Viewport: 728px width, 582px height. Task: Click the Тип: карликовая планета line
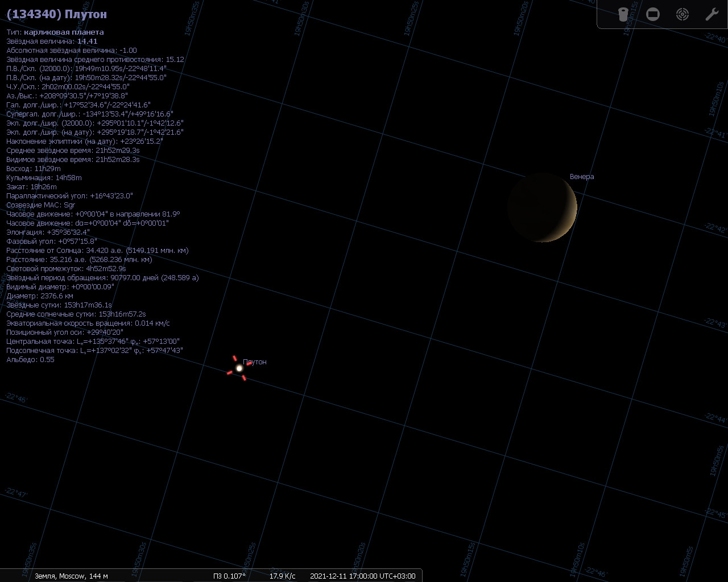55,32
